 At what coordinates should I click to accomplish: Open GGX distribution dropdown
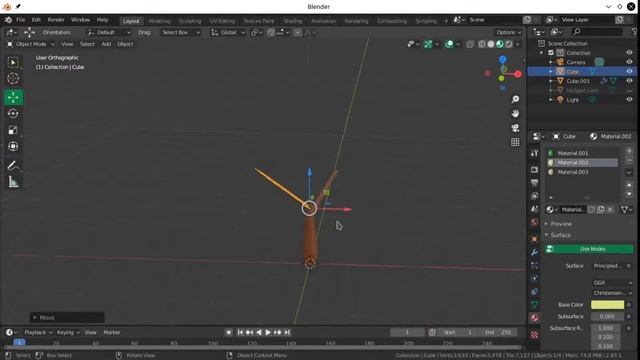(x=613, y=282)
